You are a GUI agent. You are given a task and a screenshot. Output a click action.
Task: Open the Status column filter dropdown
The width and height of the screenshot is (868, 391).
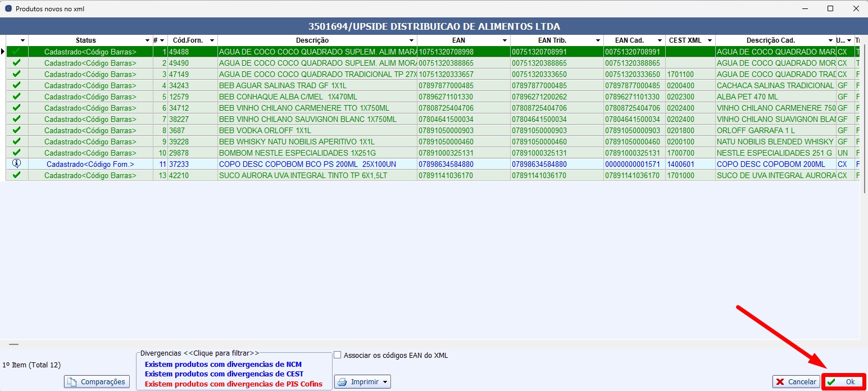point(148,40)
